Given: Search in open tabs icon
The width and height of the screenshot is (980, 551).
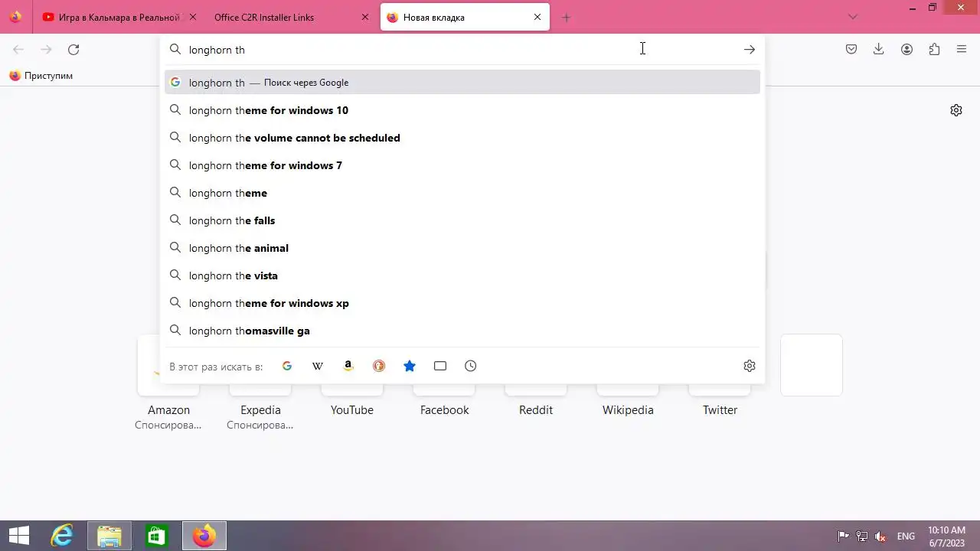Looking at the screenshot, I should [x=440, y=366].
